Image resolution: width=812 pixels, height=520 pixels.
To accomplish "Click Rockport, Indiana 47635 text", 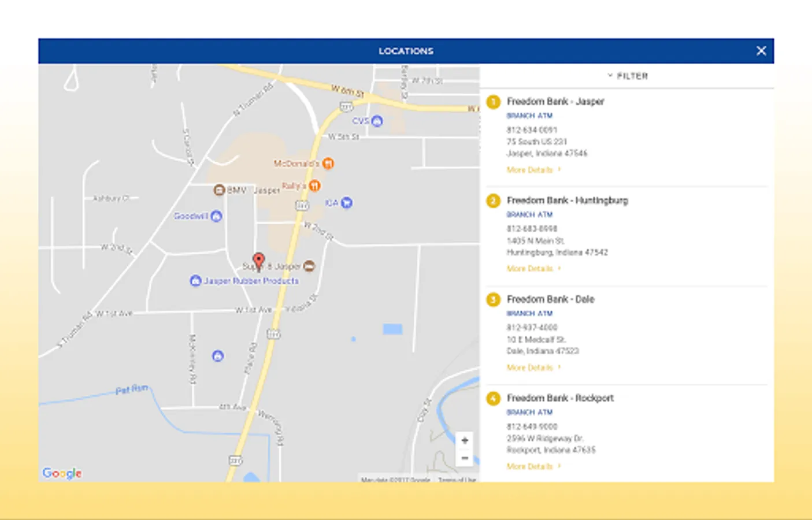I will (x=551, y=450).
